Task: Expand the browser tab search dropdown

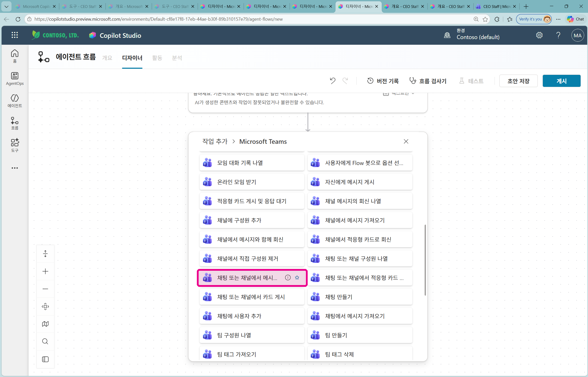Action: click(x=6, y=6)
